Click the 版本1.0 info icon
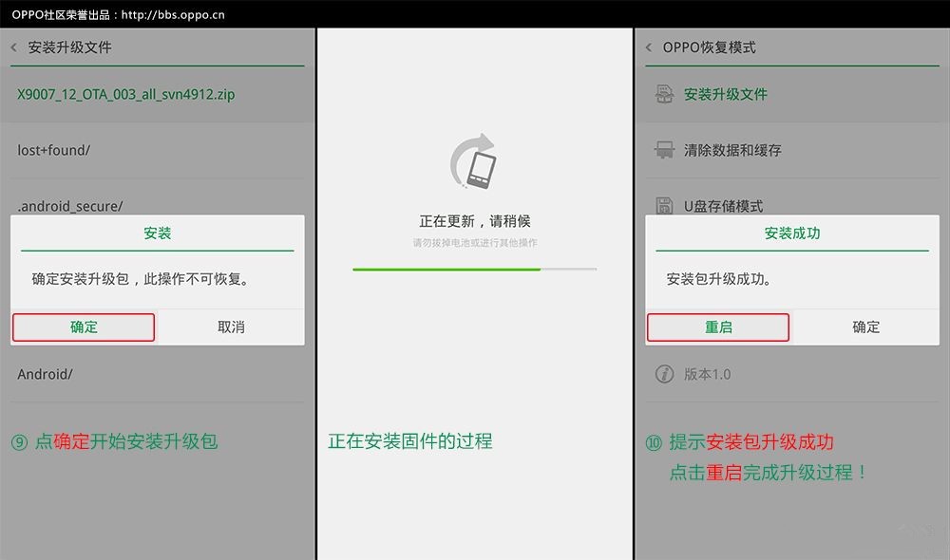 pyautogui.click(x=665, y=374)
